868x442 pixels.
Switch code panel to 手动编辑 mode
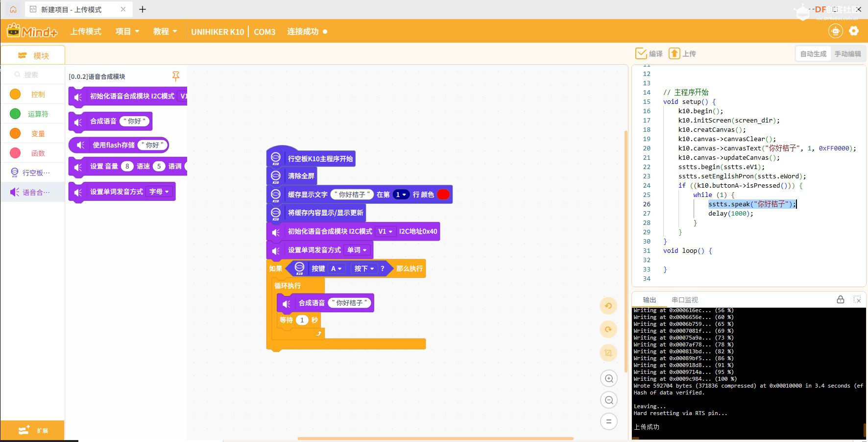coord(847,54)
